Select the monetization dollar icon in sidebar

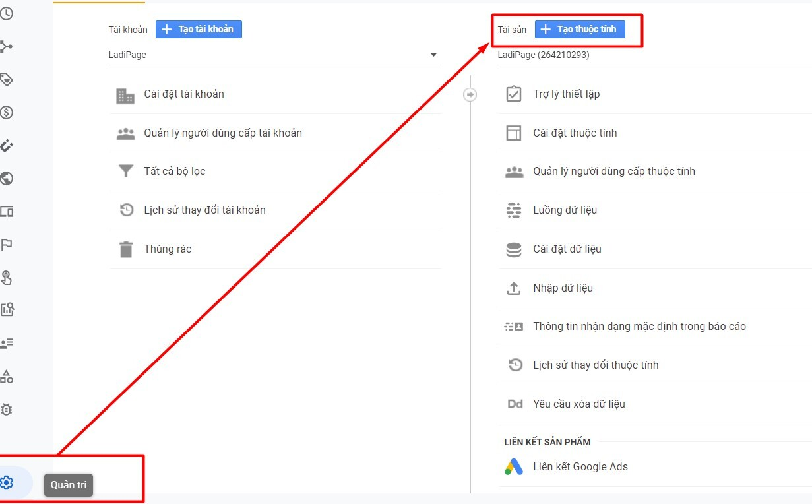(7, 113)
